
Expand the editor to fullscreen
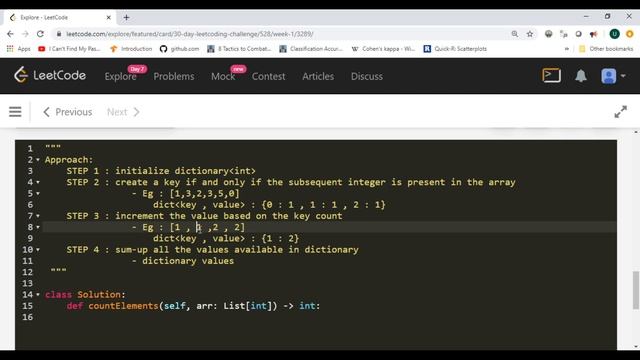click(x=620, y=112)
